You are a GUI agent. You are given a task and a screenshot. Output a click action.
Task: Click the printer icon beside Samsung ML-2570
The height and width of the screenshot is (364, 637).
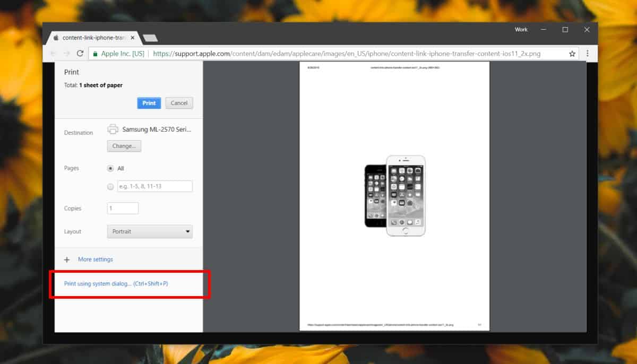tap(113, 129)
